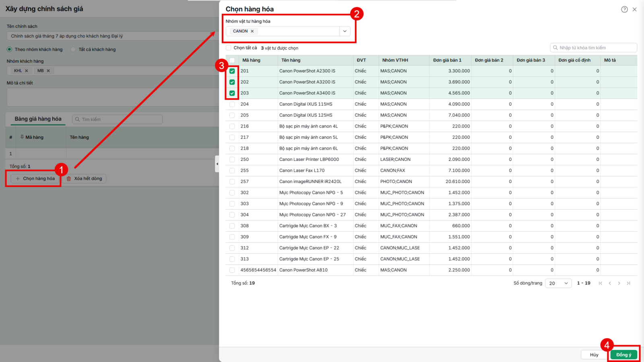Check item 309 Cartrigde Mực Canon FX - 9

(x=232, y=237)
